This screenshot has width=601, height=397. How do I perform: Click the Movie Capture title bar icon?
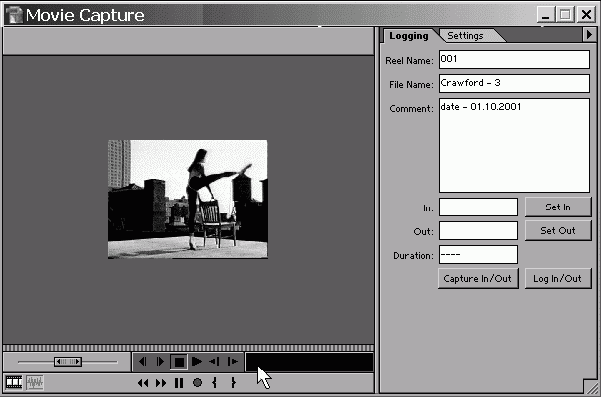click(15, 15)
